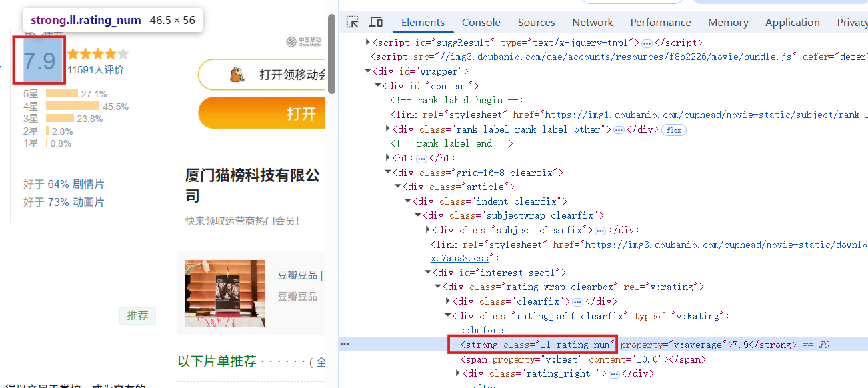Image resolution: width=868 pixels, height=388 pixels.
Task: Open the Application tab
Action: [793, 22]
